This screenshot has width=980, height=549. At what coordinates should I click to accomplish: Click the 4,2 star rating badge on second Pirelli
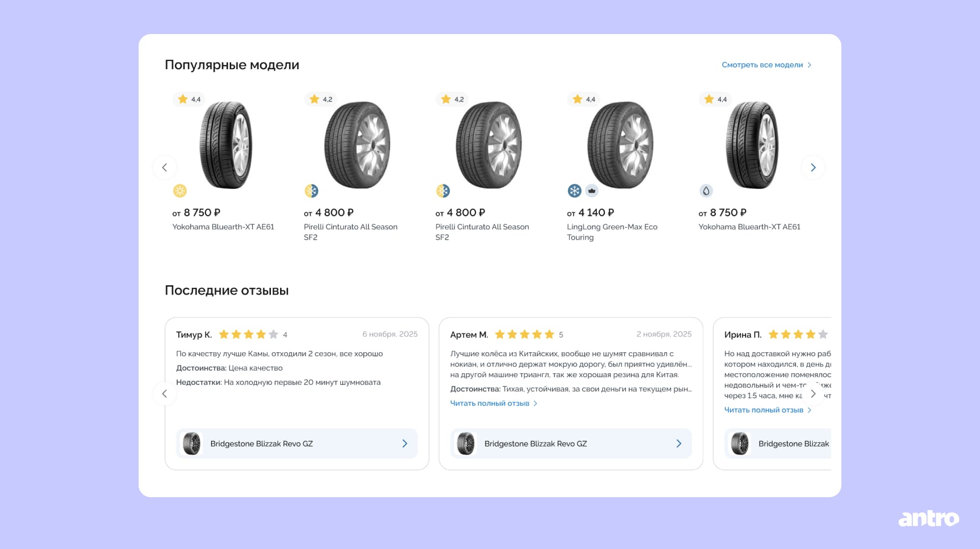pos(452,99)
